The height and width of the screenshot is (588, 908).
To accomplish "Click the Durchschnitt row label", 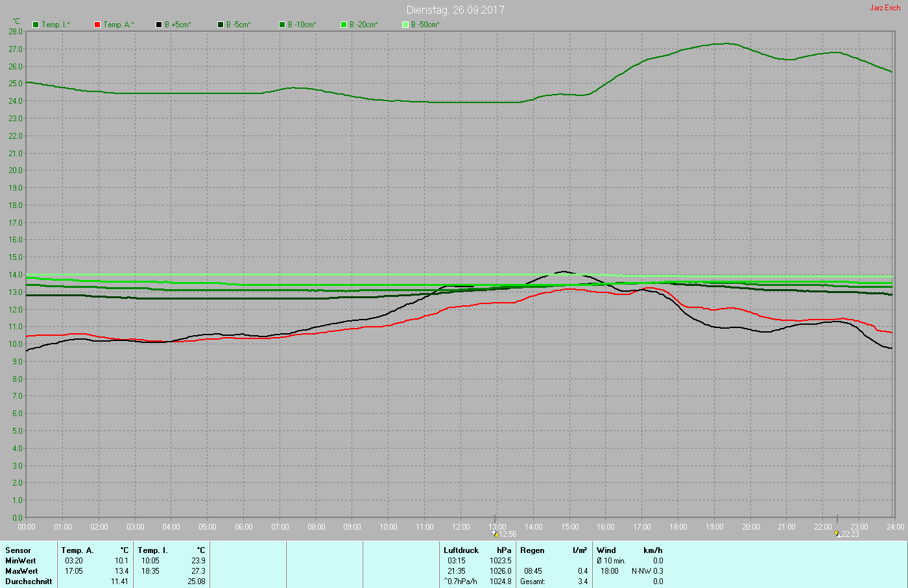I will tap(29, 582).
